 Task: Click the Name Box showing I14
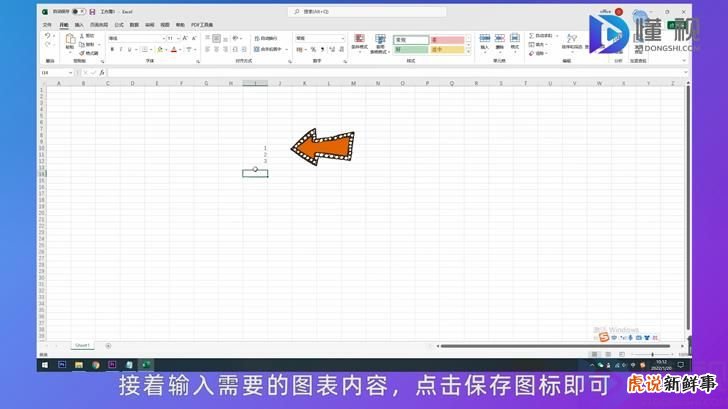point(57,73)
